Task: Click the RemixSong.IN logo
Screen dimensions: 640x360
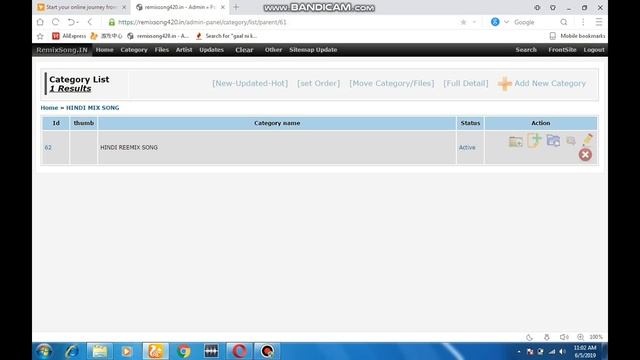Action: tap(62, 50)
